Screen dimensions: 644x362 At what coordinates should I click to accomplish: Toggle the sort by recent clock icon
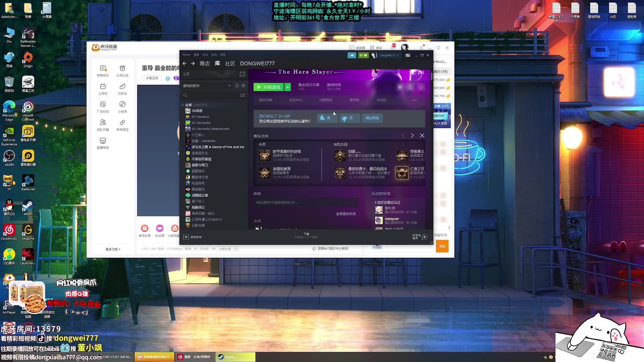(237, 86)
